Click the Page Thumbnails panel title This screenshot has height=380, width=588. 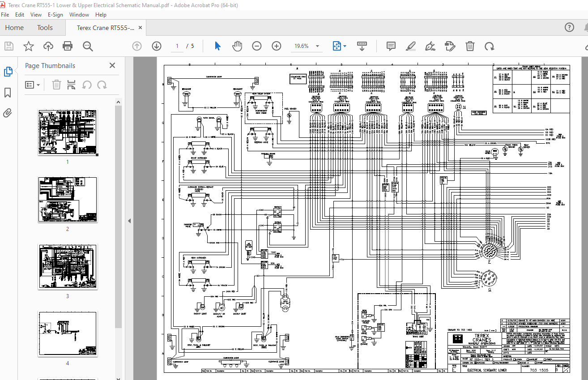coord(50,65)
